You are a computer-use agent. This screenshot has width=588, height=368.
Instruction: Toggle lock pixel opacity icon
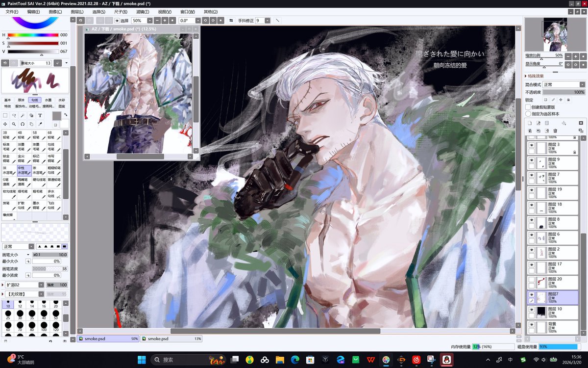545,100
